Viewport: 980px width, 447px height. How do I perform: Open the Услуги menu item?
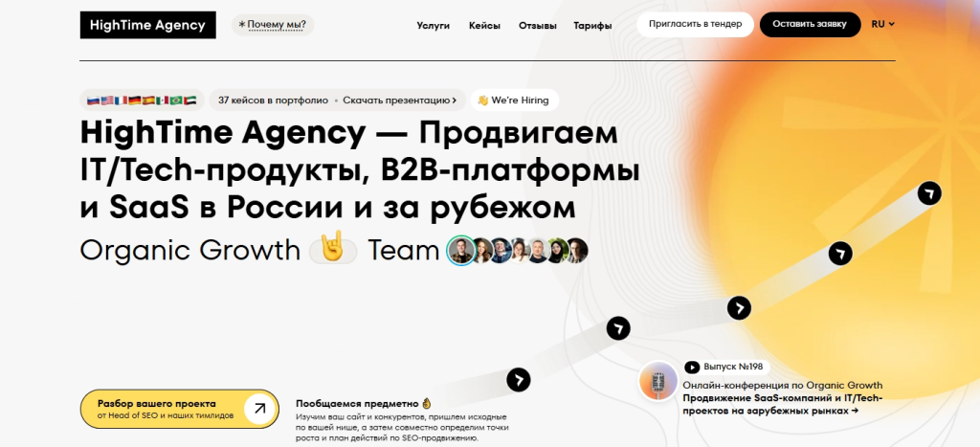pos(434,26)
